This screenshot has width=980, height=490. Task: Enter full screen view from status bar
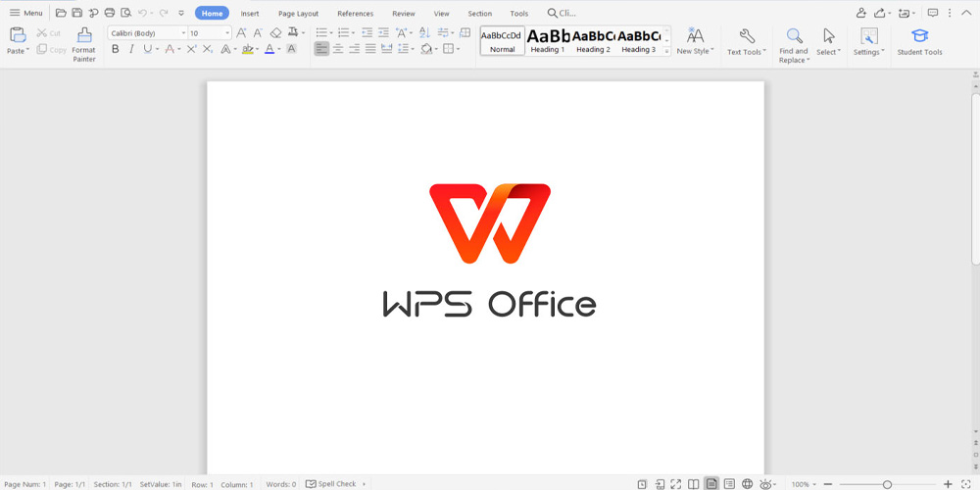[675, 484]
